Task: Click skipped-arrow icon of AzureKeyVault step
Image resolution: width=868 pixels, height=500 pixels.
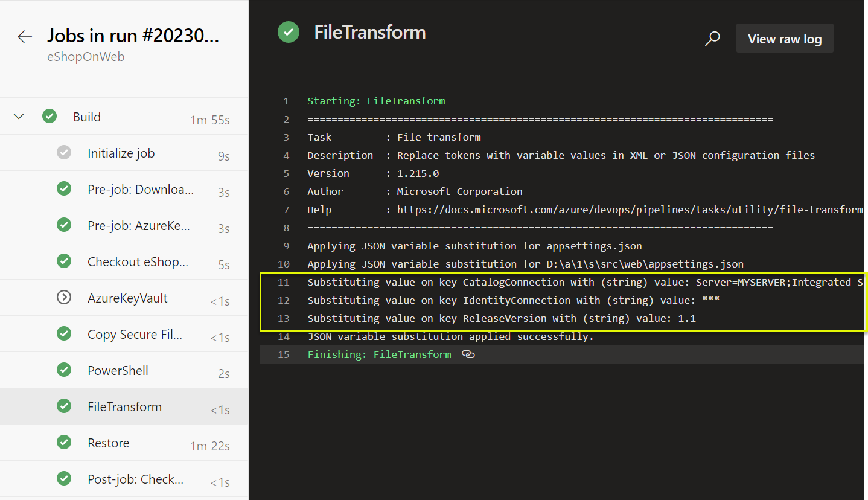Action: pos(64,297)
